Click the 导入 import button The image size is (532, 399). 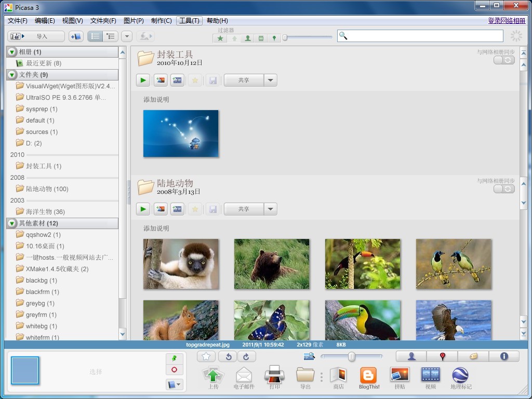click(x=36, y=36)
